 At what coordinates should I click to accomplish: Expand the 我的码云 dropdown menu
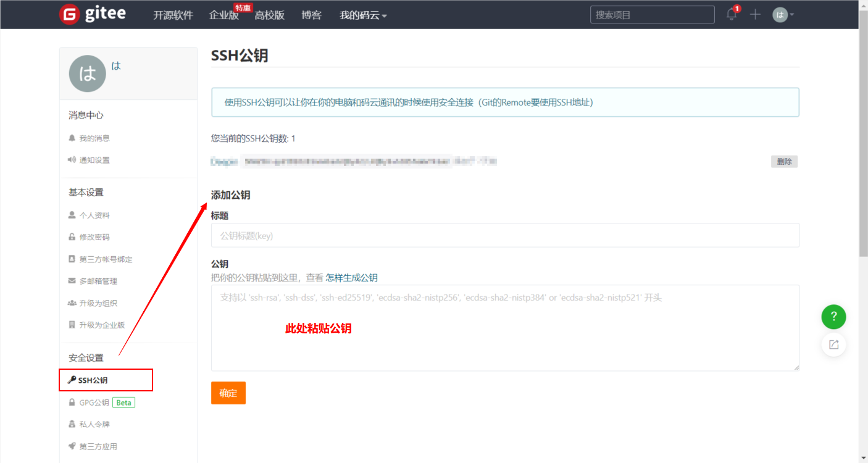[x=361, y=15]
